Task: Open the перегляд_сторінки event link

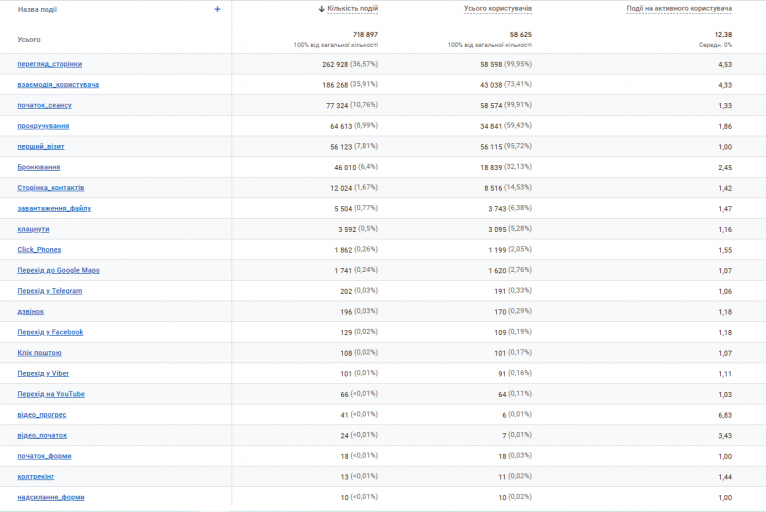Action: (50, 64)
